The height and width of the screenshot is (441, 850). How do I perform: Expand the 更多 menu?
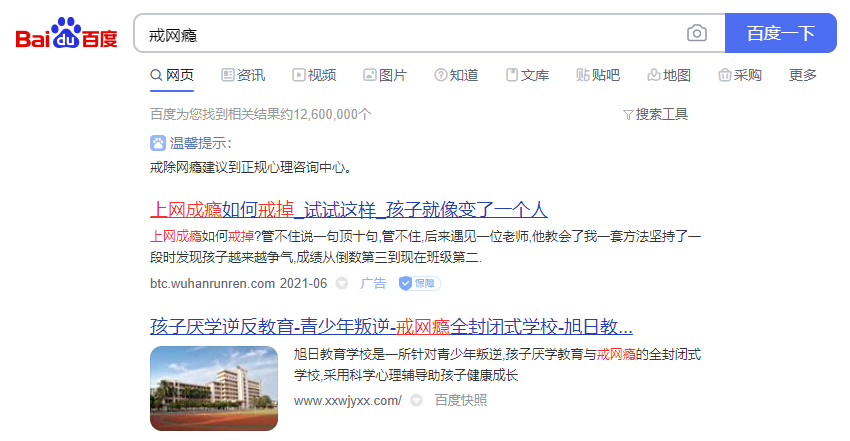click(803, 75)
